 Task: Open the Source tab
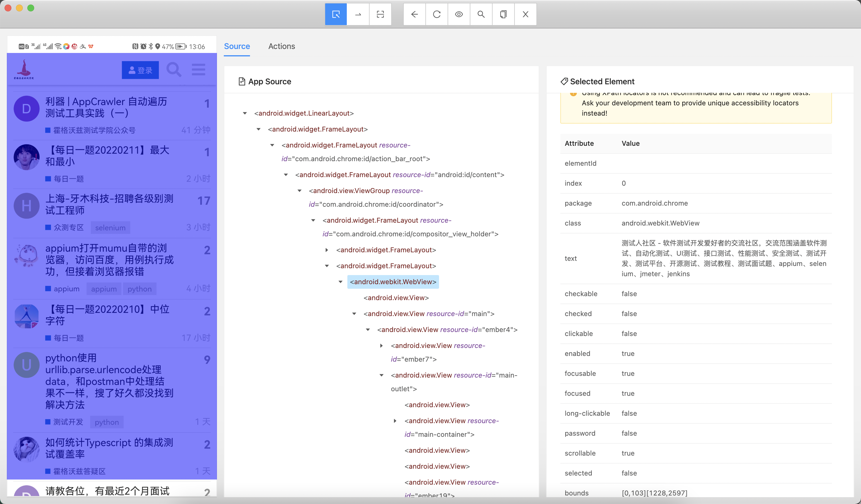coord(237,46)
